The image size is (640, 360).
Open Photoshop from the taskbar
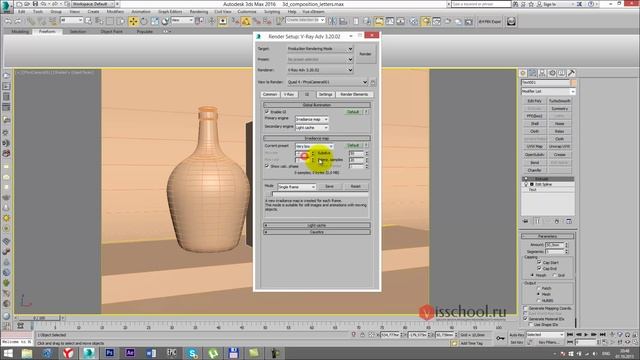[x=109, y=353]
